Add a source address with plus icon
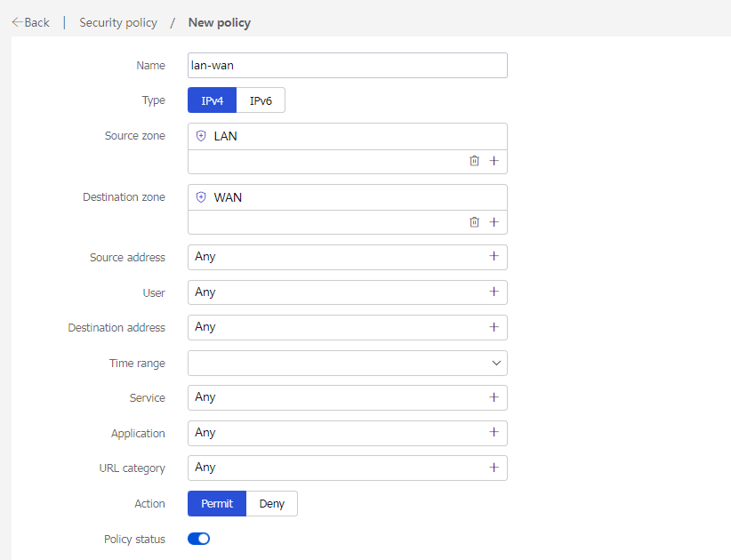 494,256
